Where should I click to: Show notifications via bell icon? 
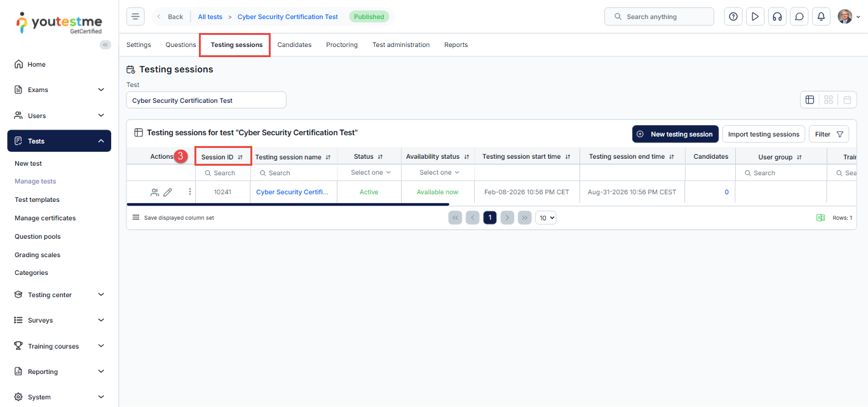[821, 17]
